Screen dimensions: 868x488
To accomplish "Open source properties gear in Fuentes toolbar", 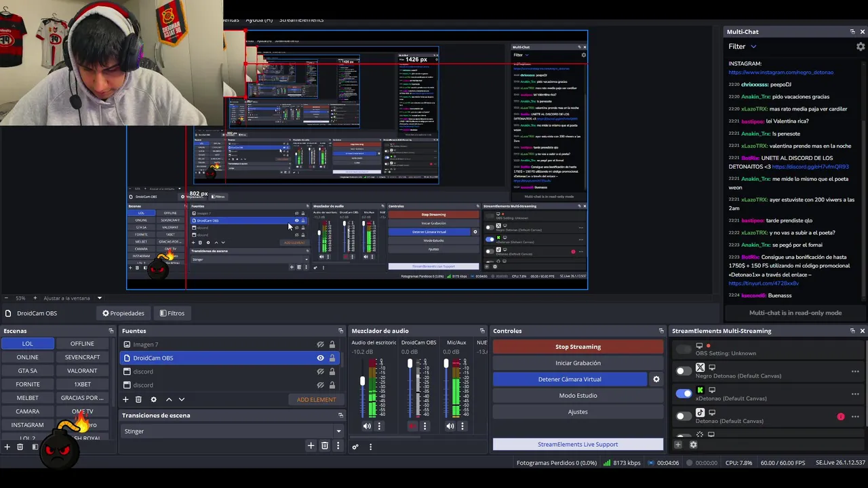I will (x=153, y=400).
